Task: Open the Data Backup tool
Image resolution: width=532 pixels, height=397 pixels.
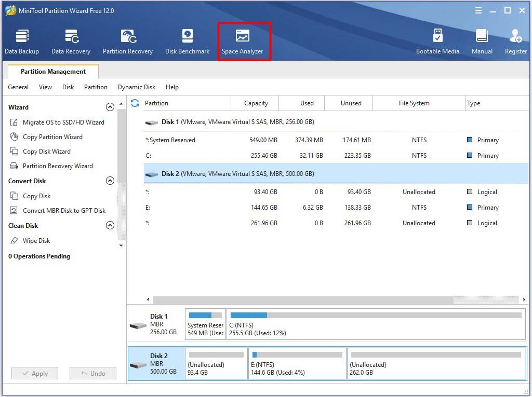Action: [x=22, y=42]
